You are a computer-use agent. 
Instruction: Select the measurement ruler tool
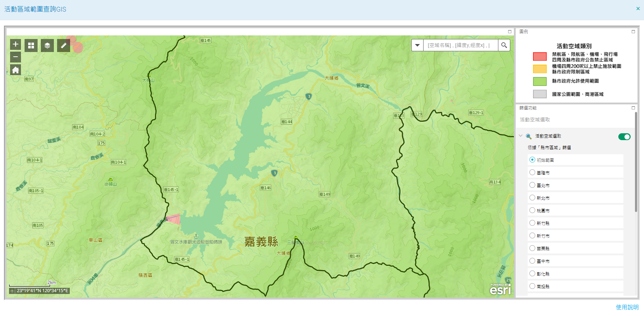tap(64, 46)
